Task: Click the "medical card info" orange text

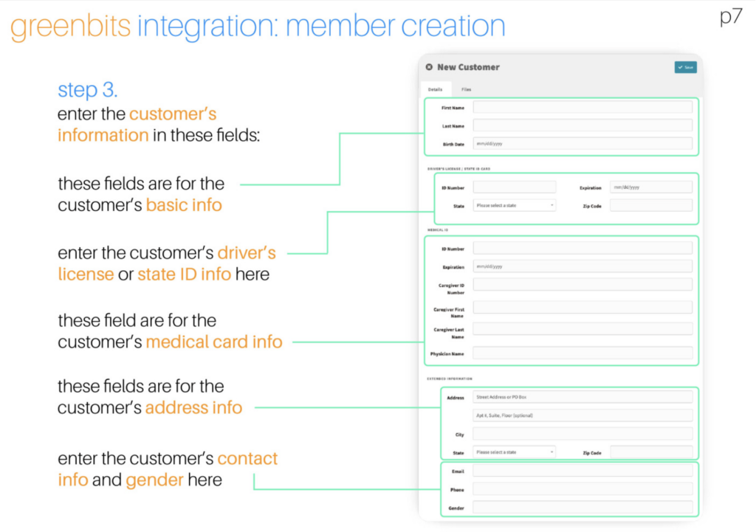Action: click(214, 342)
